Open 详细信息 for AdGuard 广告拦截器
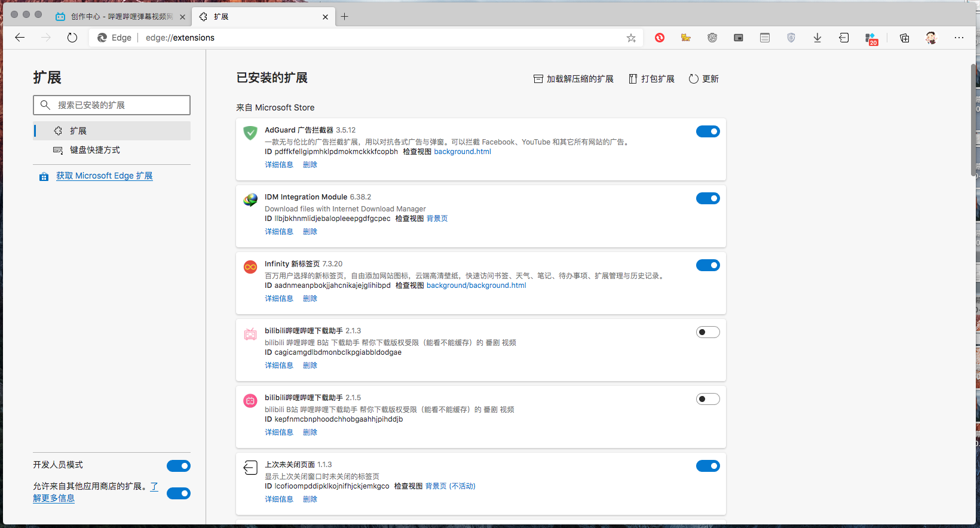Screen dimensions: 980x528 [x=279, y=165]
